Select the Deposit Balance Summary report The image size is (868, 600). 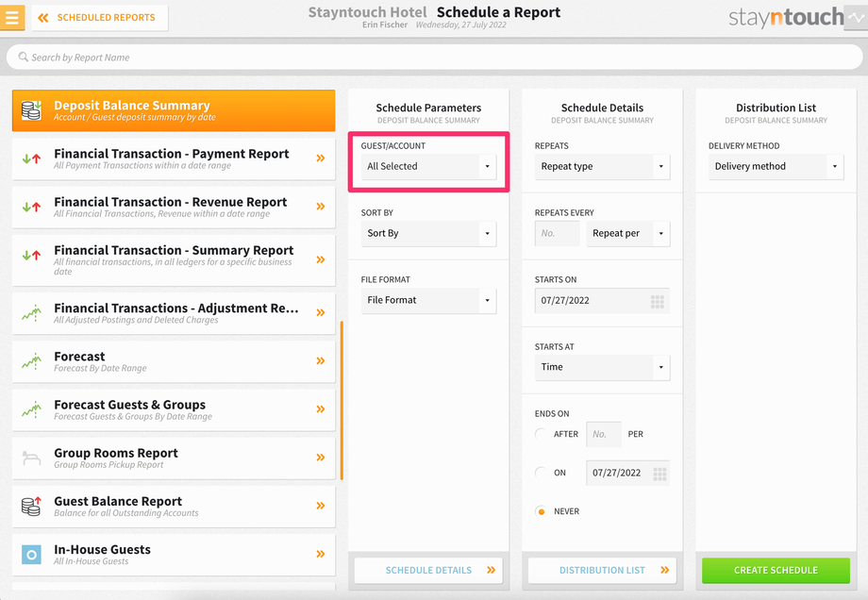(x=174, y=110)
